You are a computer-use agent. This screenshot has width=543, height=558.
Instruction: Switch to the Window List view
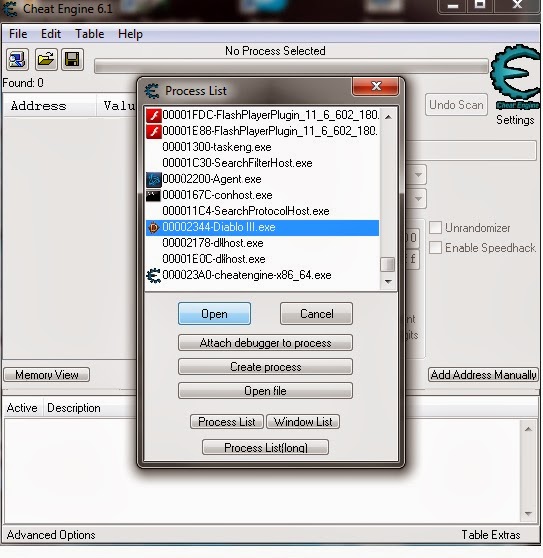pyautogui.click(x=303, y=422)
